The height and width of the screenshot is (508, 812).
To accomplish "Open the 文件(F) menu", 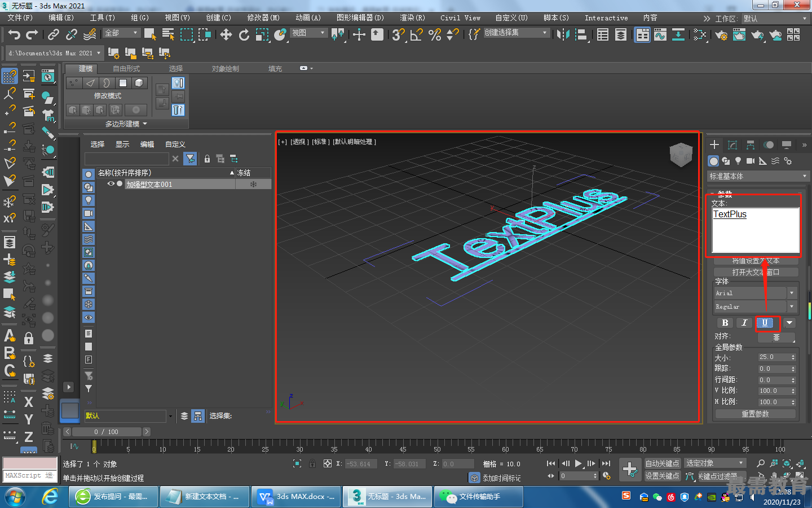I will 20,18.
